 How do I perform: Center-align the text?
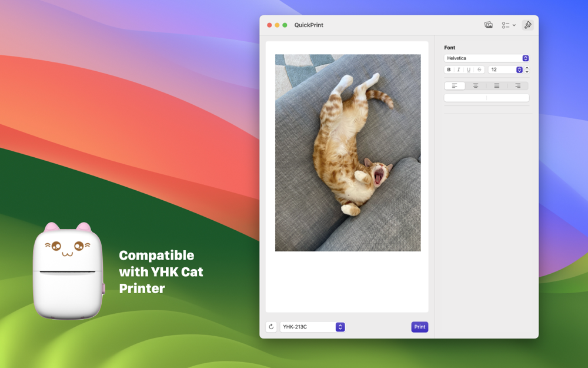476,86
